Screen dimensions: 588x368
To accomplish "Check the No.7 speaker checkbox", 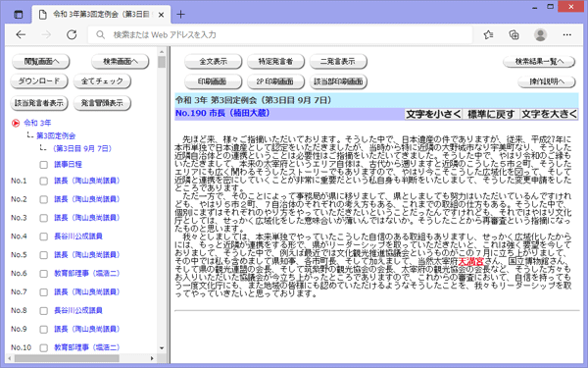I will (44, 292).
